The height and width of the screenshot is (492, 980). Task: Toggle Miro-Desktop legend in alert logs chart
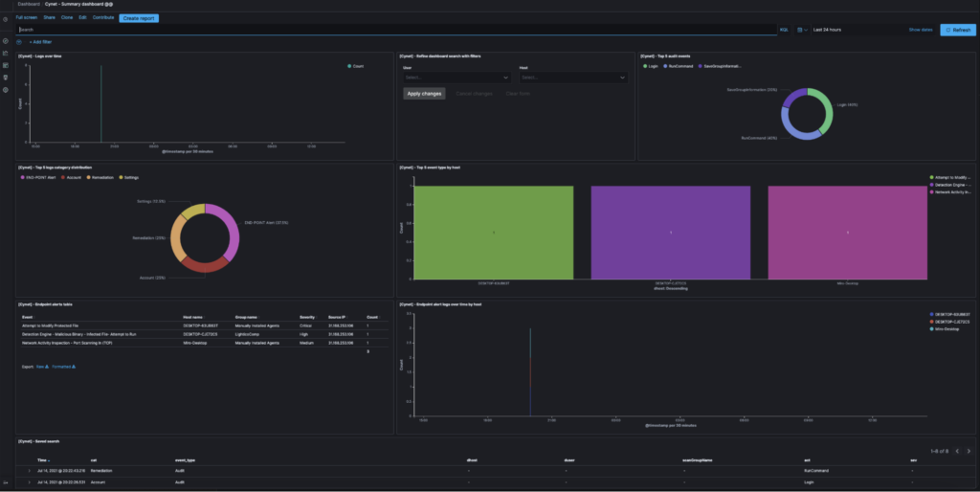tap(945, 329)
